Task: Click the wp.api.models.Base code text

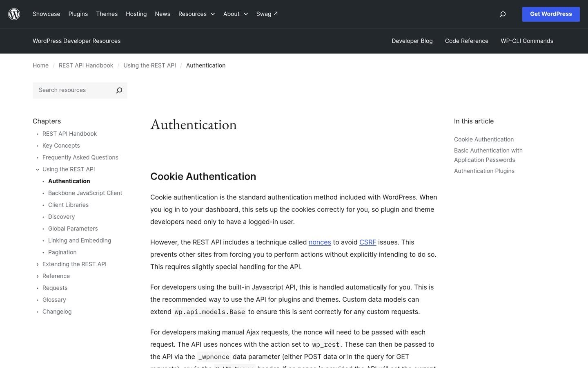Action: 210,312
